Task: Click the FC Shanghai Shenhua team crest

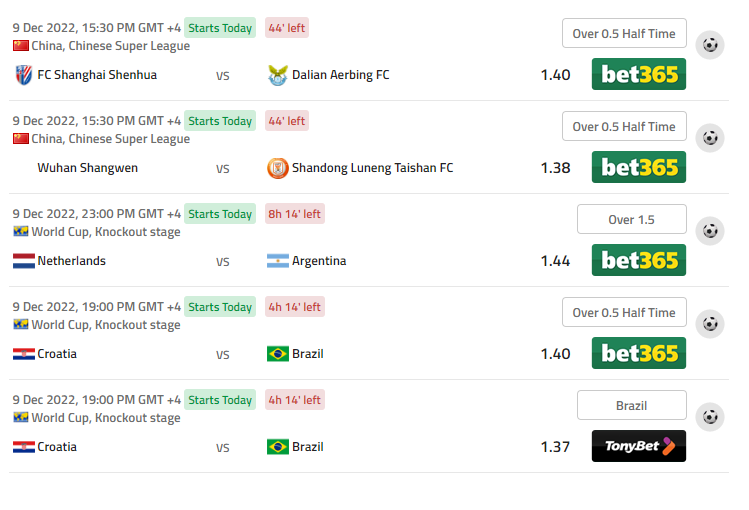Action: click(23, 75)
